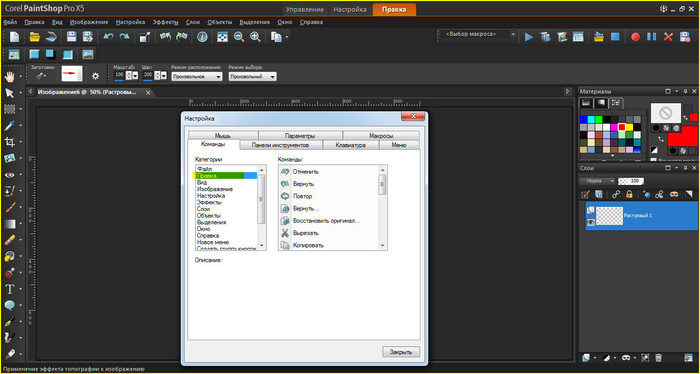Image resolution: width=700 pixels, height=374 pixels.
Task: Click the Закрыть button
Action: tap(401, 352)
